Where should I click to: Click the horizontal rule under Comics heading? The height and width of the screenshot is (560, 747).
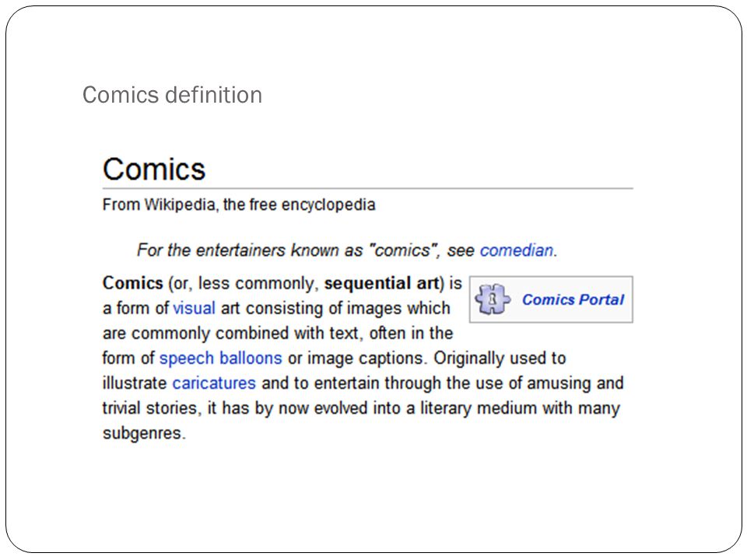[368, 188]
